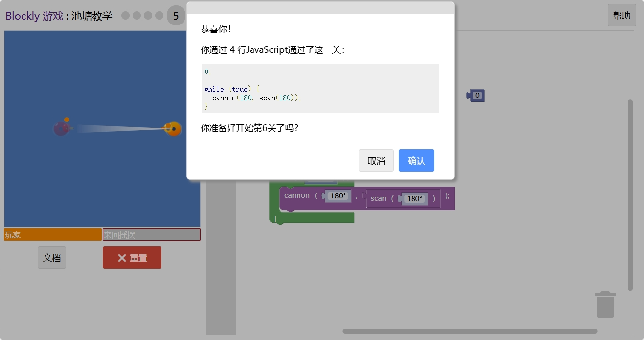Open the Blockly 游戏 home link

[34, 16]
